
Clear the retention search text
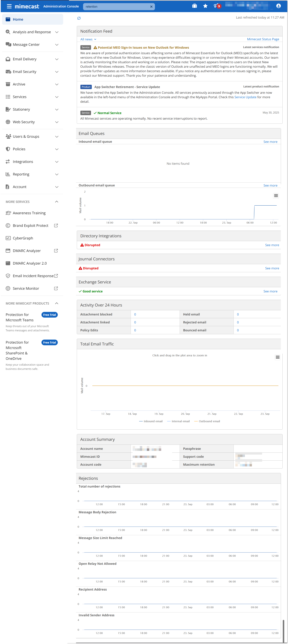click(151, 7)
